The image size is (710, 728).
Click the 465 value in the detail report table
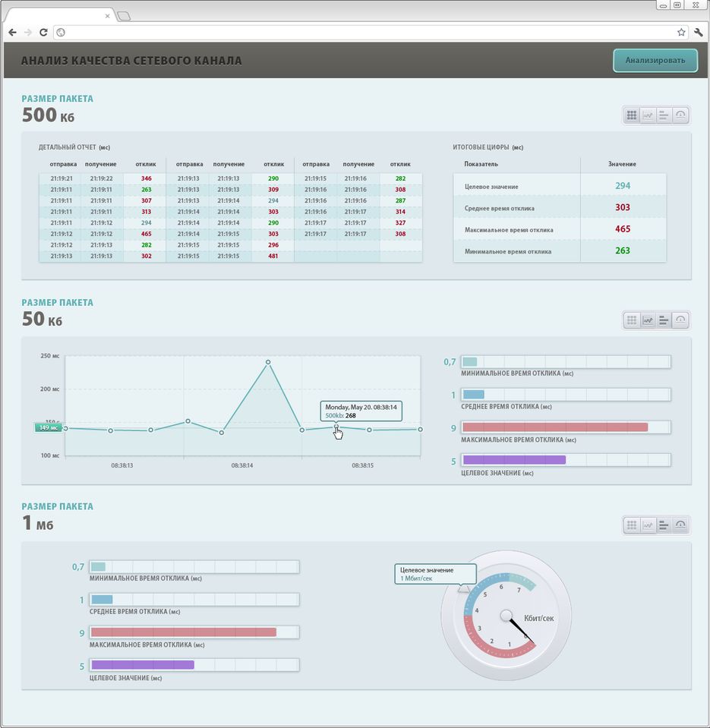(147, 234)
